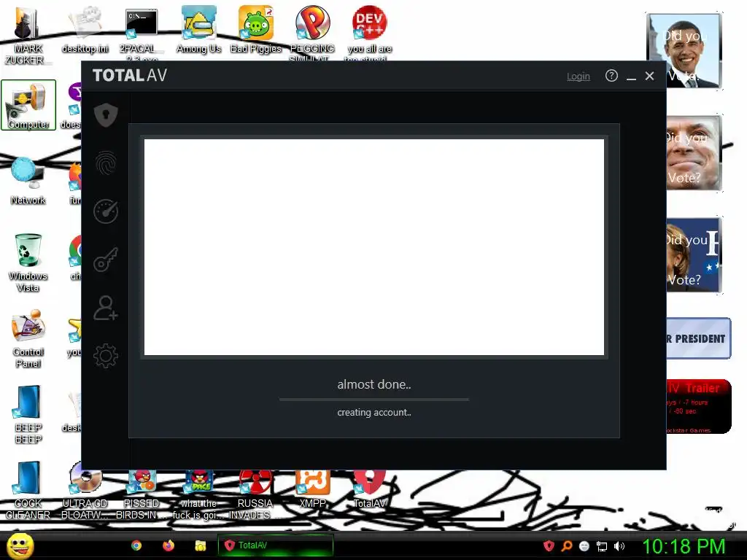Viewport: 747px width, 560px height.
Task: Click the TotalAV taskbar button
Action: click(275, 545)
